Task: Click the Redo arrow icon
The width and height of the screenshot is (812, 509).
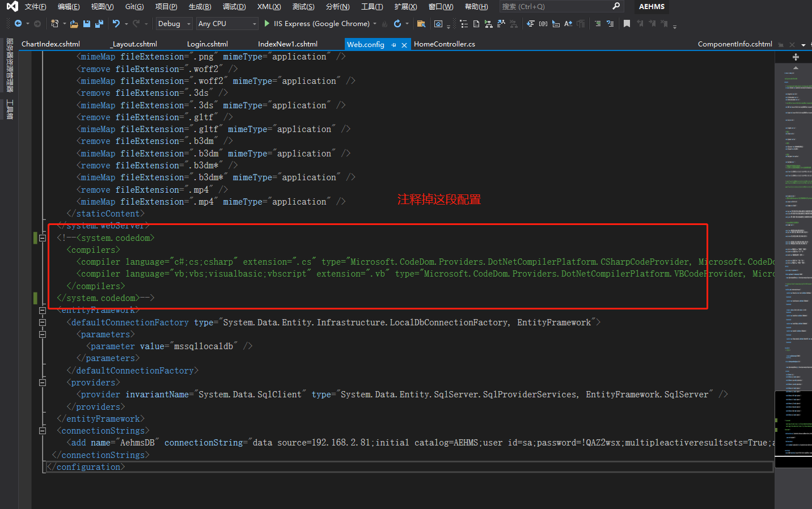Action: coord(136,24)
